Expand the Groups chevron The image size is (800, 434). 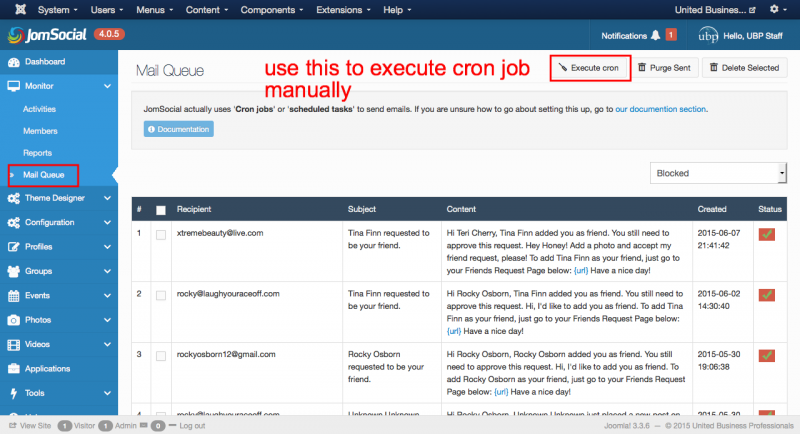click(107, 271)
